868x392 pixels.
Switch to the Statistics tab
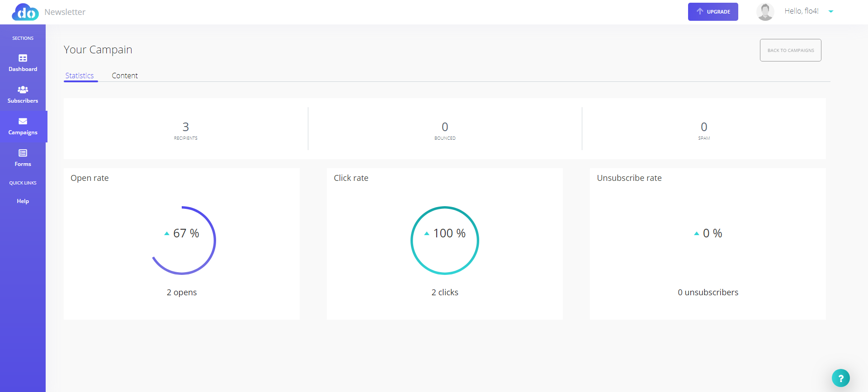click(x=80, y=76)
